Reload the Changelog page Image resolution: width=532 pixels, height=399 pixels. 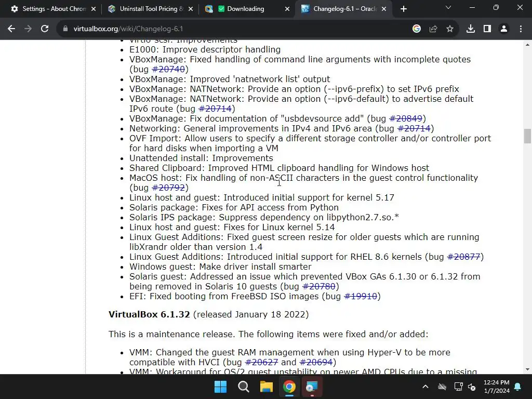tap(45, 29)
